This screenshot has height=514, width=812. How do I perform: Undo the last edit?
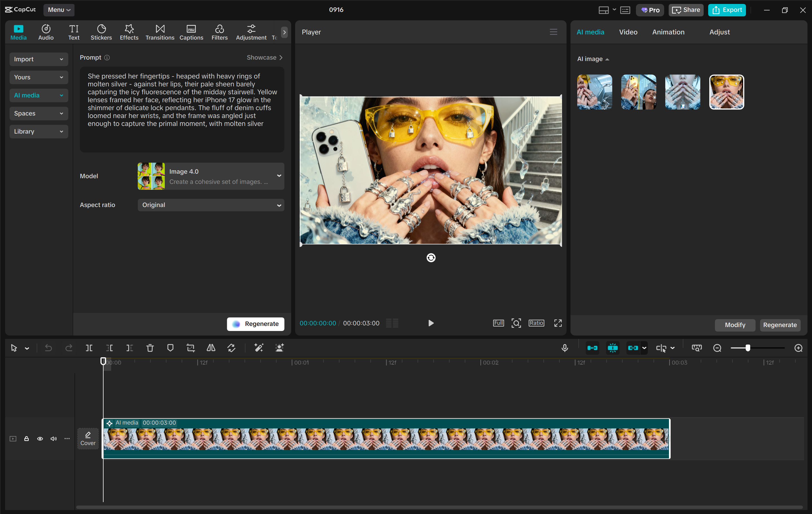[48, 348]
